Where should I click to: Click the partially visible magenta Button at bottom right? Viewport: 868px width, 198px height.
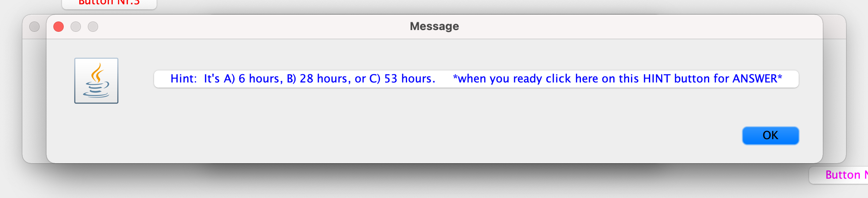tap(839, 175)
